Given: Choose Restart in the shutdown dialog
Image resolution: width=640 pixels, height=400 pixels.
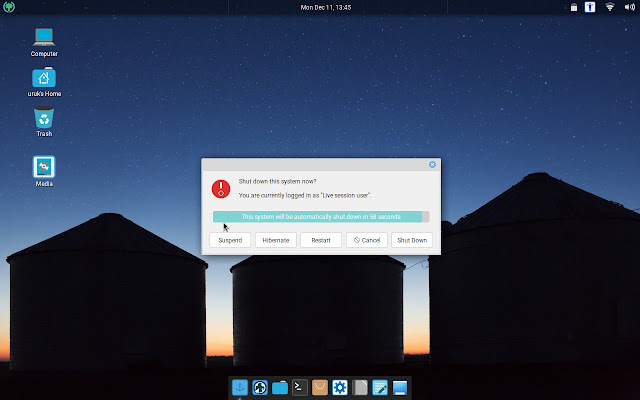Looking at the screenshot, I should (321, 240).
